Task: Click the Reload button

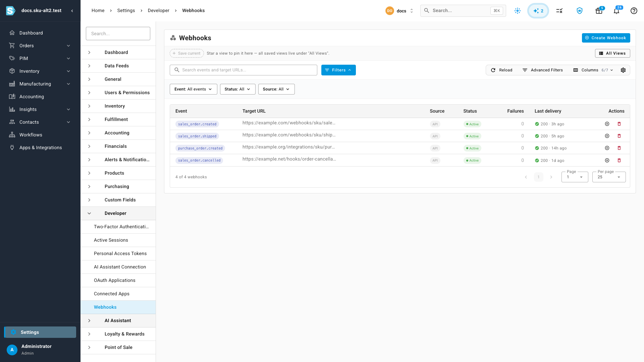Action: (x=501, y=70)
